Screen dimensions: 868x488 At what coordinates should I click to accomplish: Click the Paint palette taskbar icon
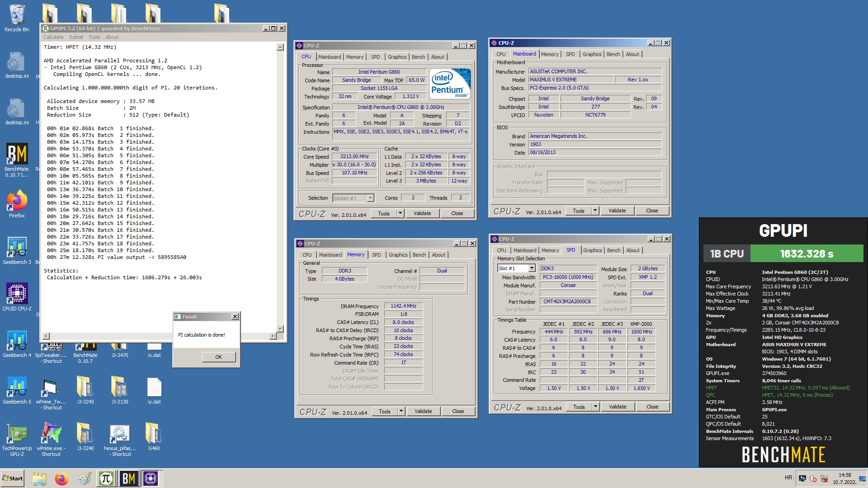click(84, 479)
